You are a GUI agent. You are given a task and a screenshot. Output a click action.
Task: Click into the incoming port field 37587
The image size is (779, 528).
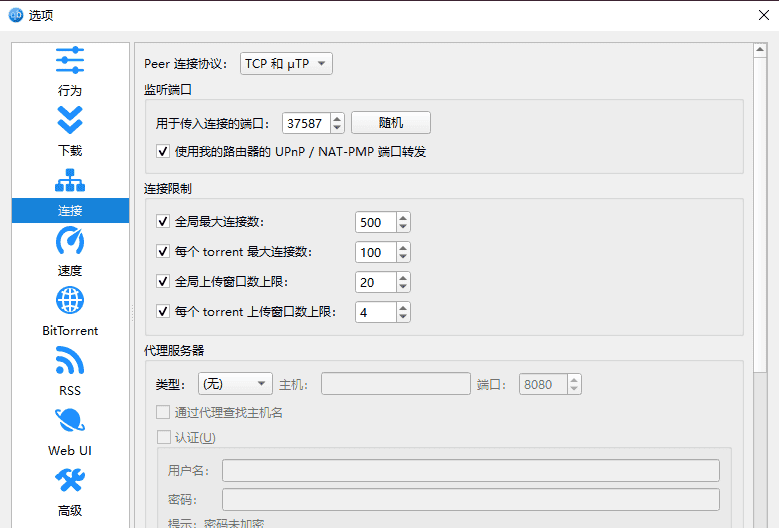[306, 123]
